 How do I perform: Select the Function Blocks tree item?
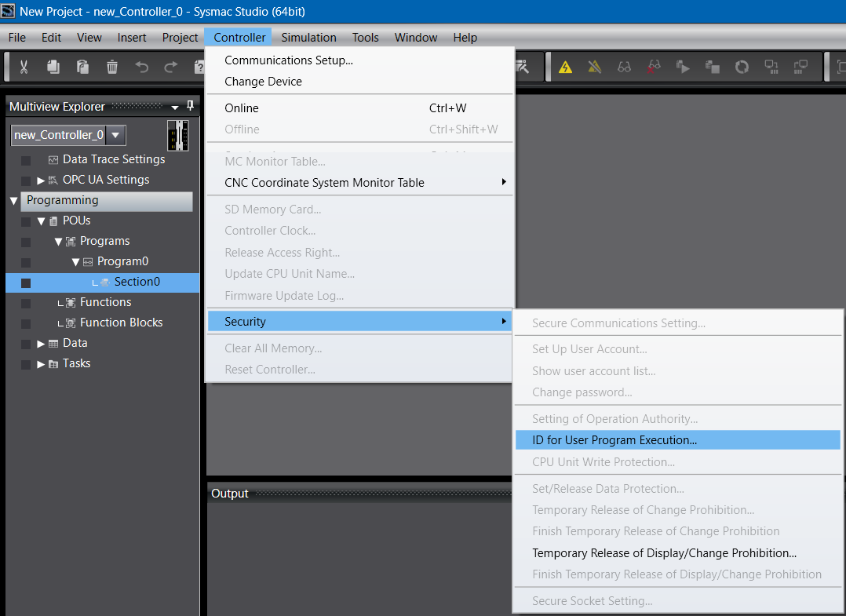[x=121, y=323]
